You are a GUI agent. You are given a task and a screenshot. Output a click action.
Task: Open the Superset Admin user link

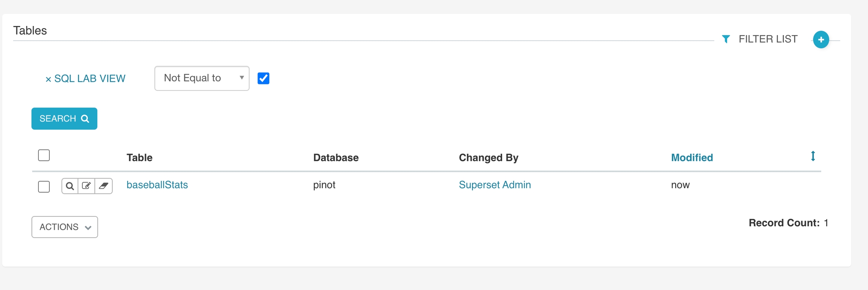pos(495,185)
